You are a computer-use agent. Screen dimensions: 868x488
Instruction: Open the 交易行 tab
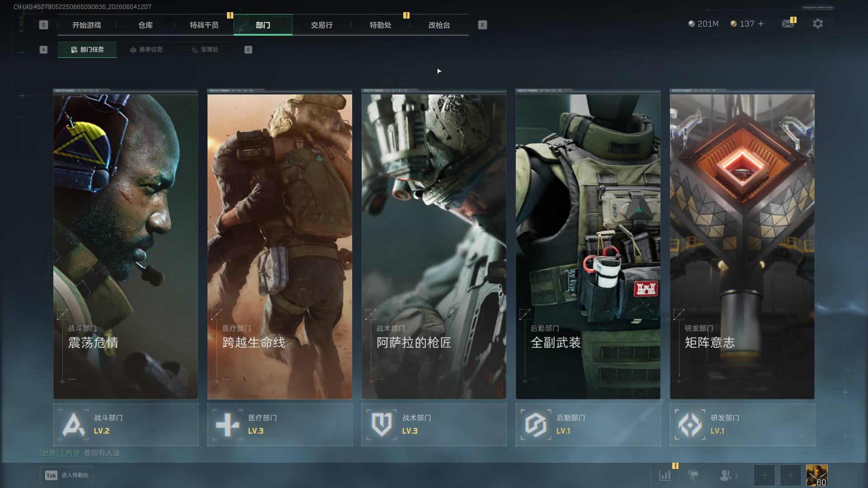point(322,25)
